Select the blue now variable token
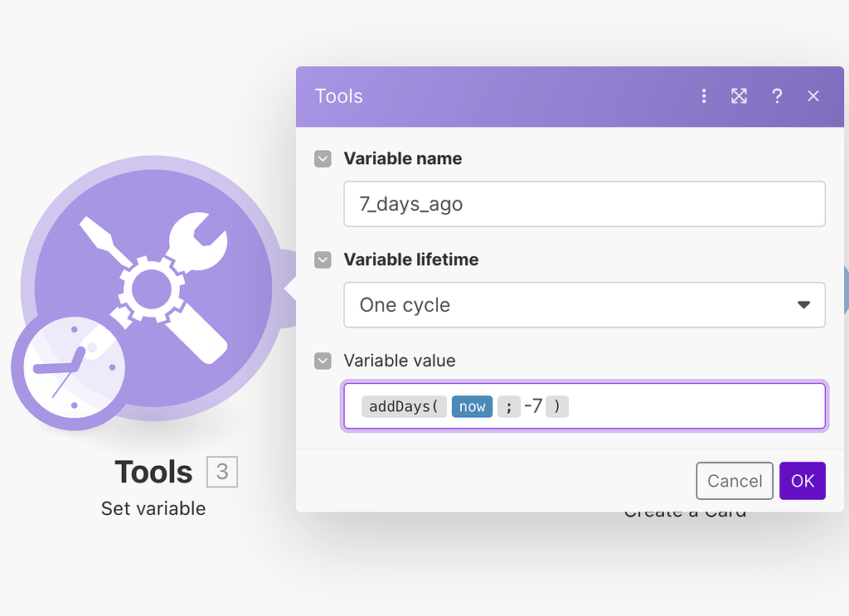This screenshot has height=616, width=849. click(473, 406)
